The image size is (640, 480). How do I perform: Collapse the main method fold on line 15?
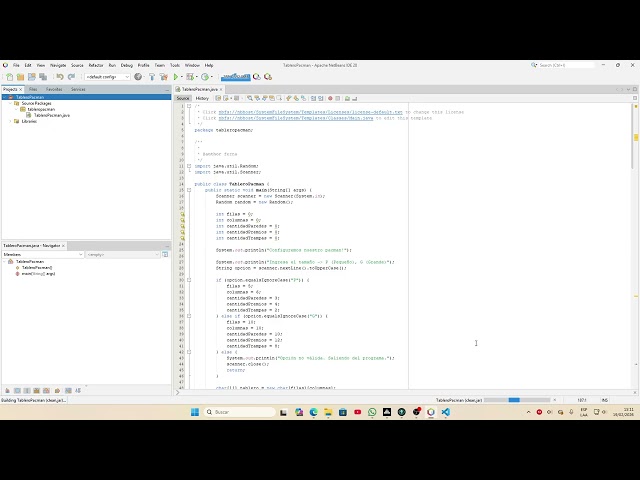tap(189, 190)
